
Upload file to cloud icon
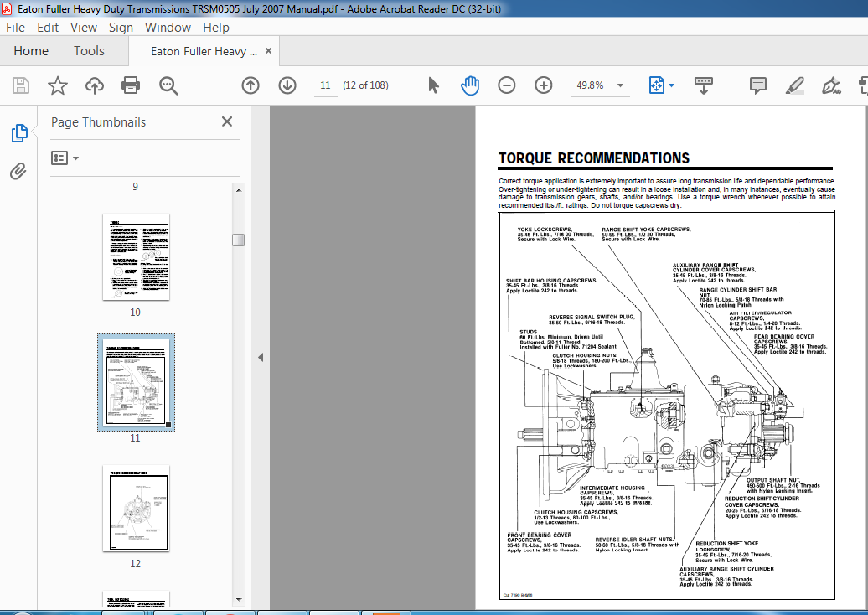pyautogui.click(x=95, y=85)
